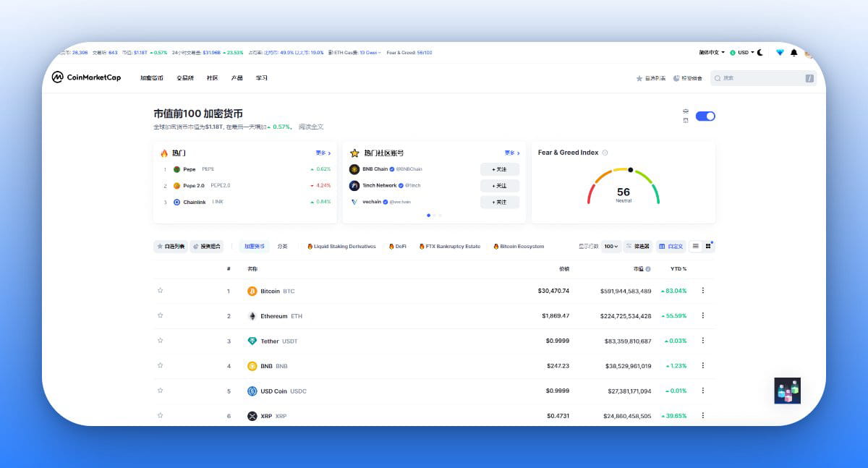Click the top-bar watchlist star (自选列表)
The image size is (868, 468).
(x=639, y=78)
